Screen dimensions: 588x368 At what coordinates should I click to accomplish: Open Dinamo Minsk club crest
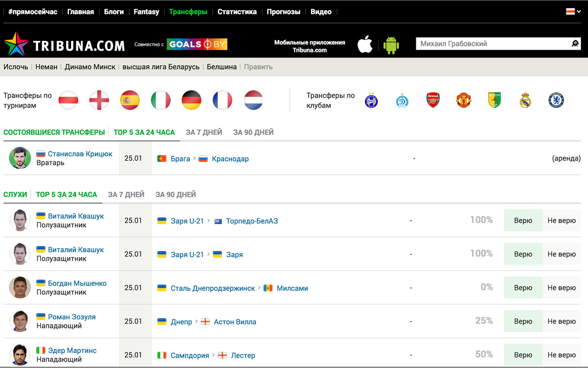(402, 100)
